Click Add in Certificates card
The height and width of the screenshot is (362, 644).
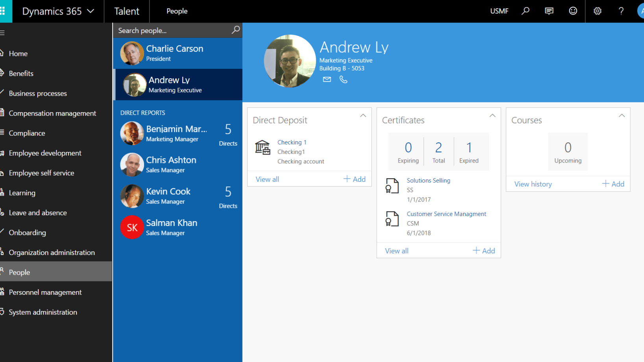click(x=484, y=251)
